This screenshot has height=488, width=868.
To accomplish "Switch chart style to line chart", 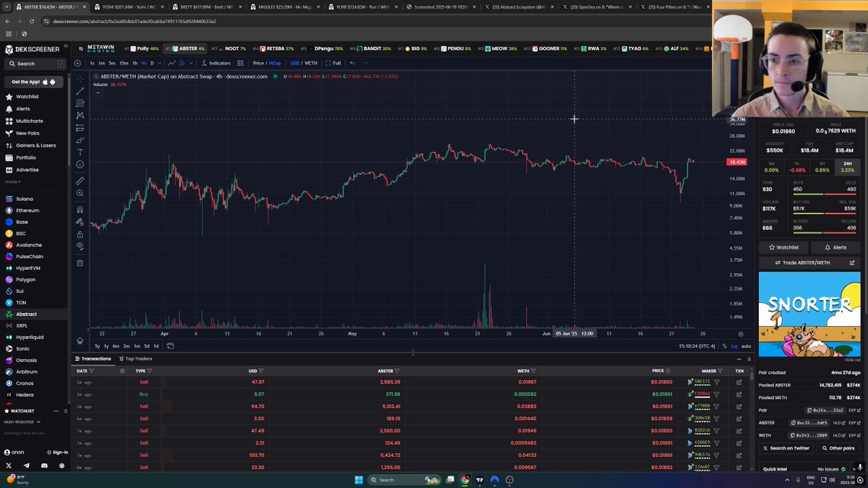I will 171,63.
